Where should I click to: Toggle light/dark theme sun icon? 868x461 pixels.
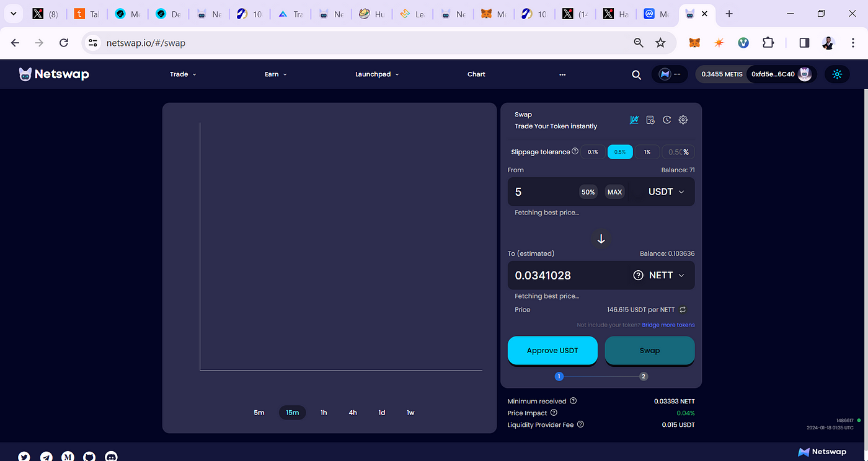837,74
